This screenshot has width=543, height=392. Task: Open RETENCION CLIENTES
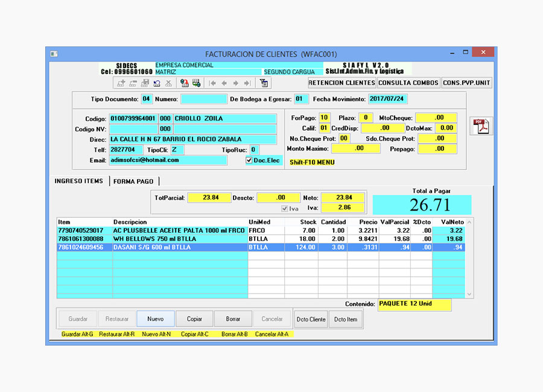tap(341, 83)
